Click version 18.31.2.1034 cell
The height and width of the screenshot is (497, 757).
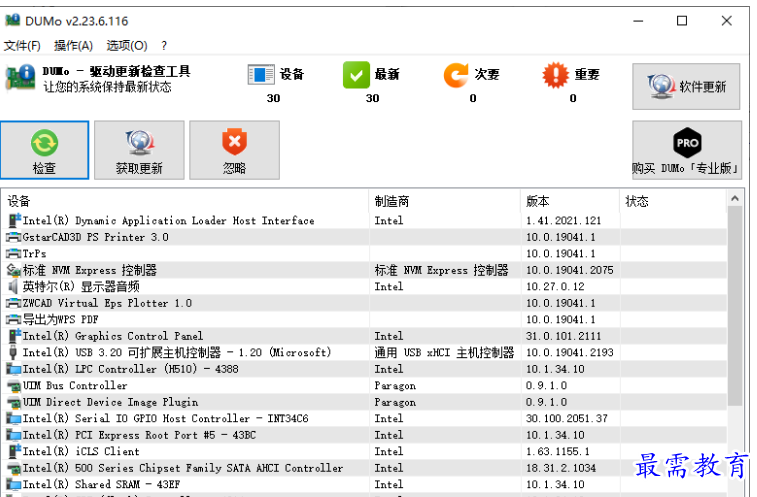pos(561,468)
